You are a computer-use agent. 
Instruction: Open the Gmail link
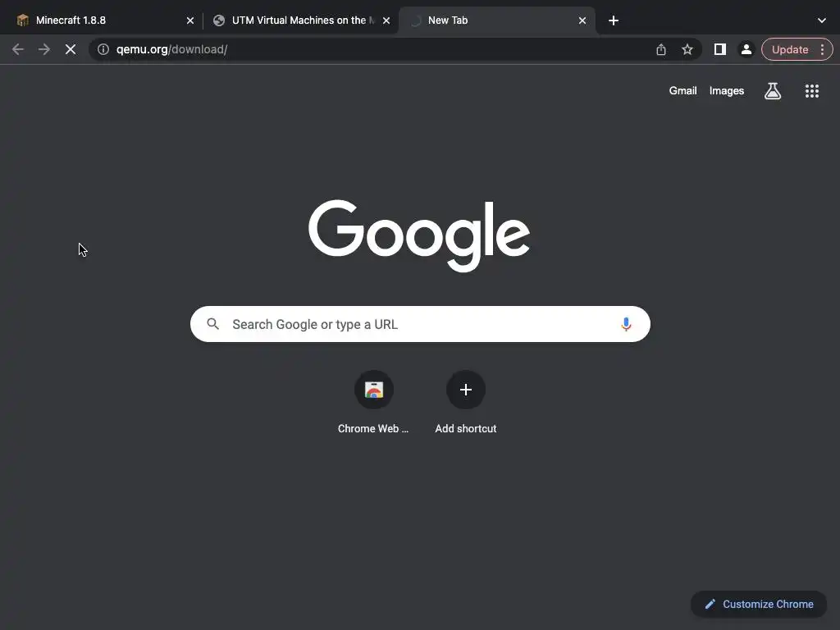click(682, 90)
